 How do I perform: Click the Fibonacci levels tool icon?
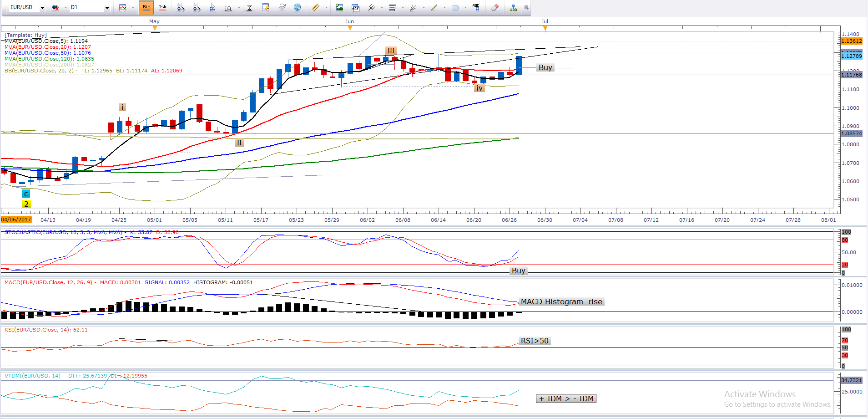pos(392,7)
